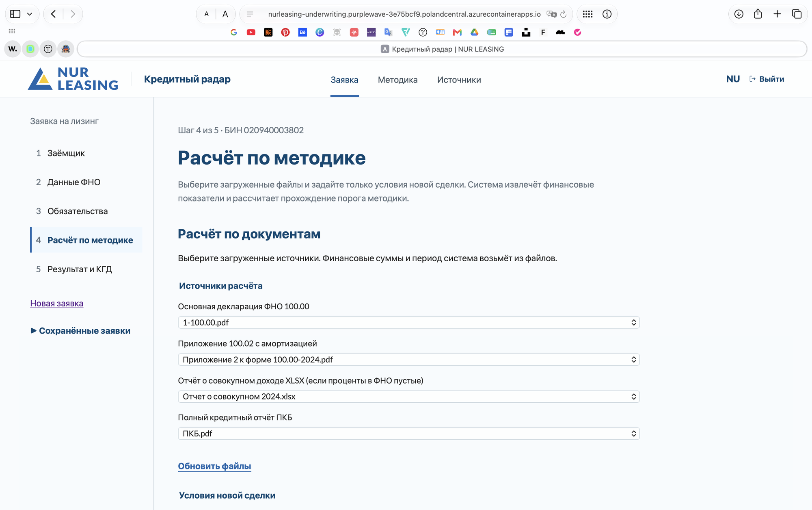This screenshot has width=812, height=510.
Task: Toggle the Safari sidebar button
Action: (x=15, y=14)
